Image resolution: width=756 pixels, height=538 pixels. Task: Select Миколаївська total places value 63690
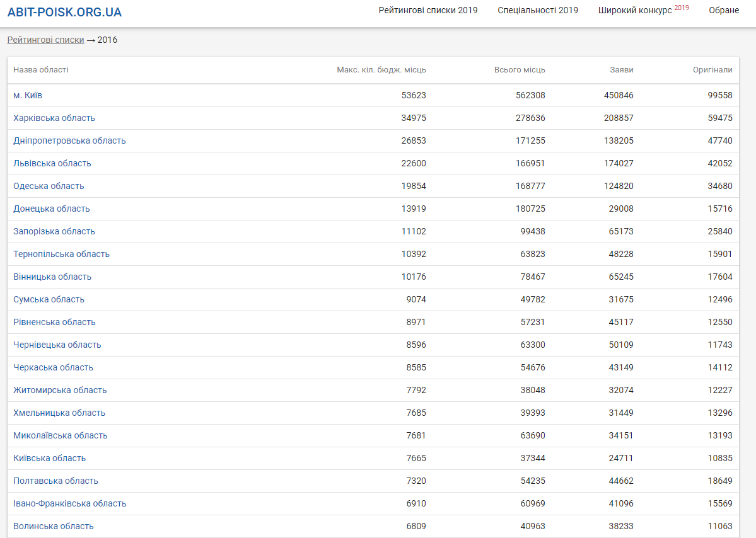(x=533, y=435)
